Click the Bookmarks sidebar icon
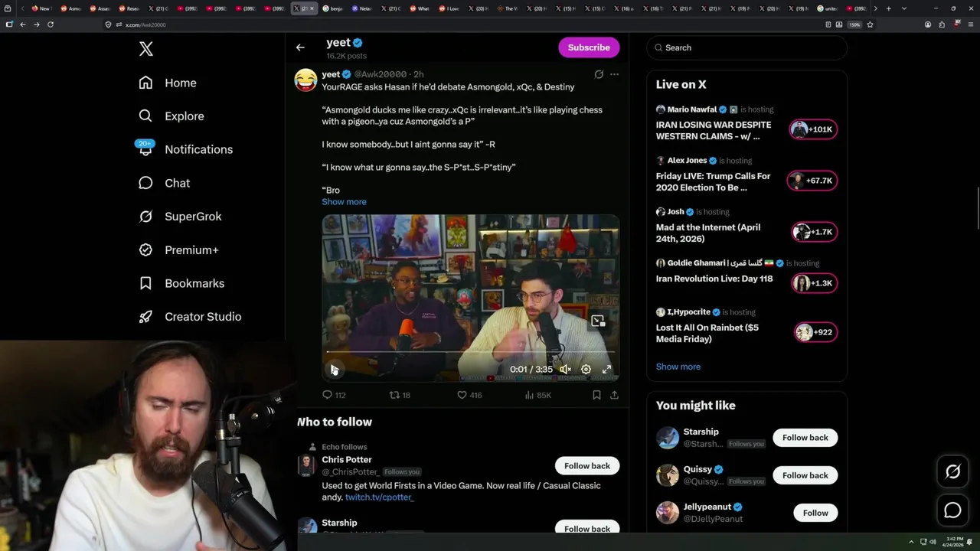This screenshot has width=980, height=551. click(145, 283)
